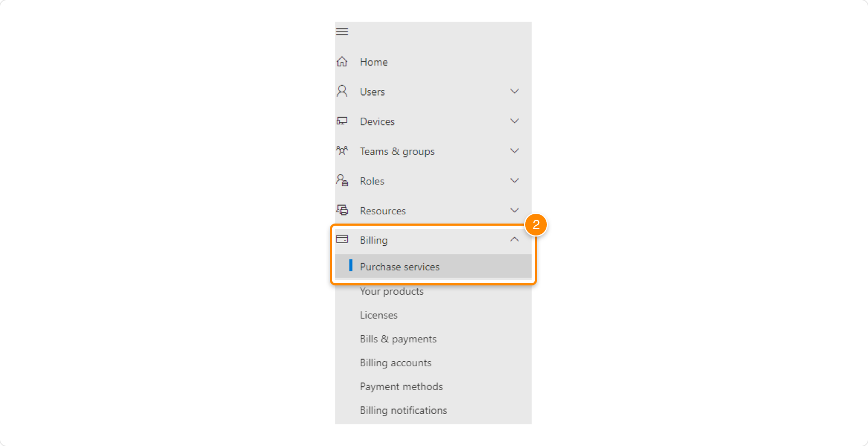Select Payment methods in Billing
Image resolution: width=868 pixels, height=446 pixels.
click(x=401, y=387)
